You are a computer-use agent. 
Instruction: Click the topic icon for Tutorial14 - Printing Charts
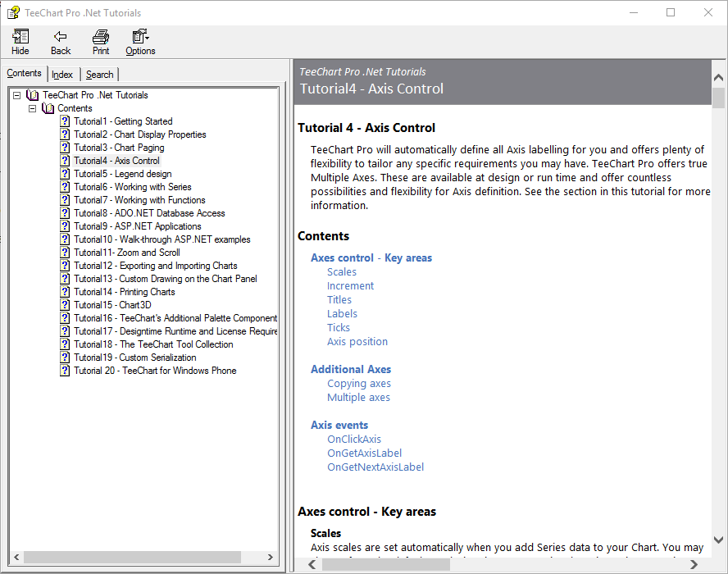tap(65, 292)
